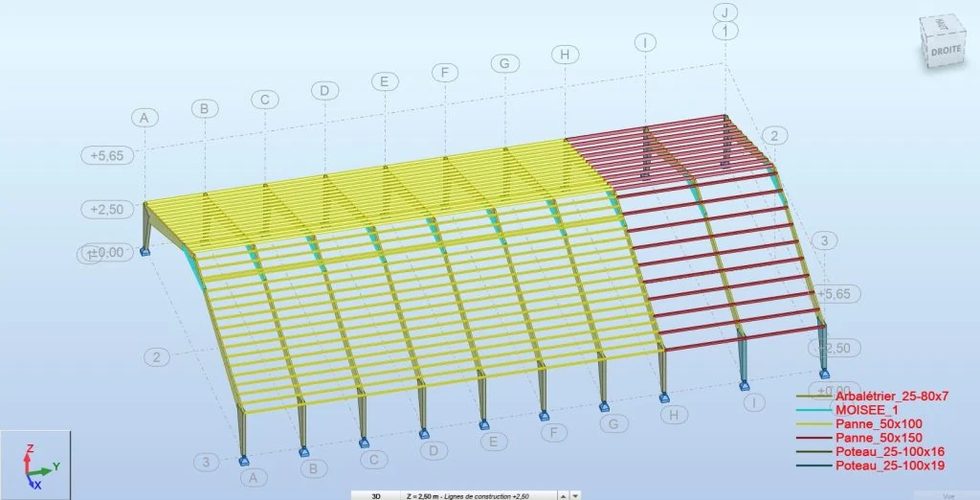Click grid axis bubble J above bubble 1
This screenshot has height=500, width=980.
(x=725, y=11)
